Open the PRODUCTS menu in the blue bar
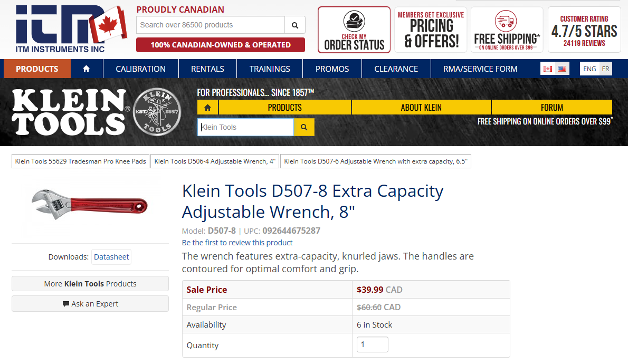The image size is (628, 364). point(36,68)
